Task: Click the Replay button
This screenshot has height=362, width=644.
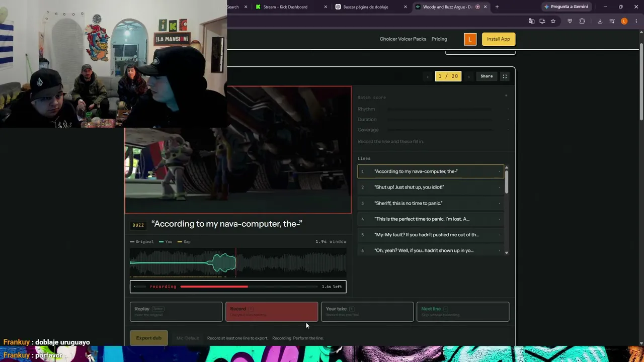Action: coord(176,312)
